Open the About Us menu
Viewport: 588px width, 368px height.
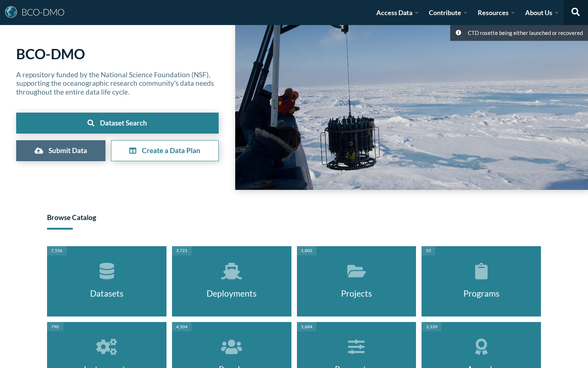(x=538, y=13)
